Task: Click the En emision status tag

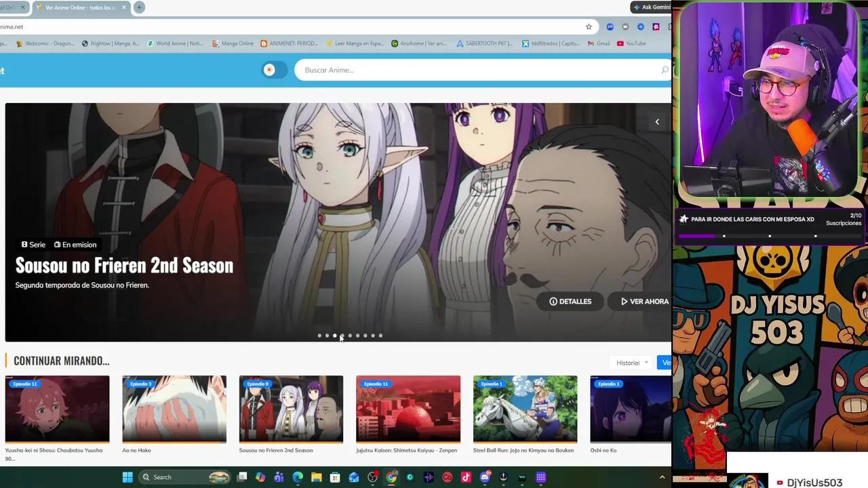Action: point(75,245)
